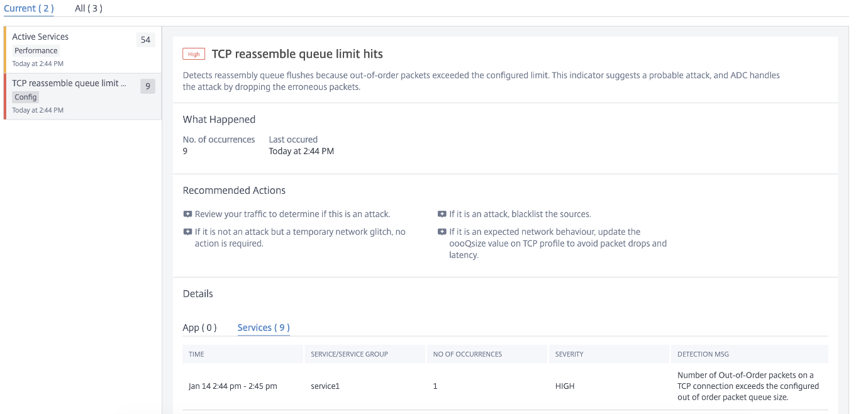Viewport: 868px width, 414px height.
Task: Select TCP reassemble queue limit card
Action: coord(82,96)
